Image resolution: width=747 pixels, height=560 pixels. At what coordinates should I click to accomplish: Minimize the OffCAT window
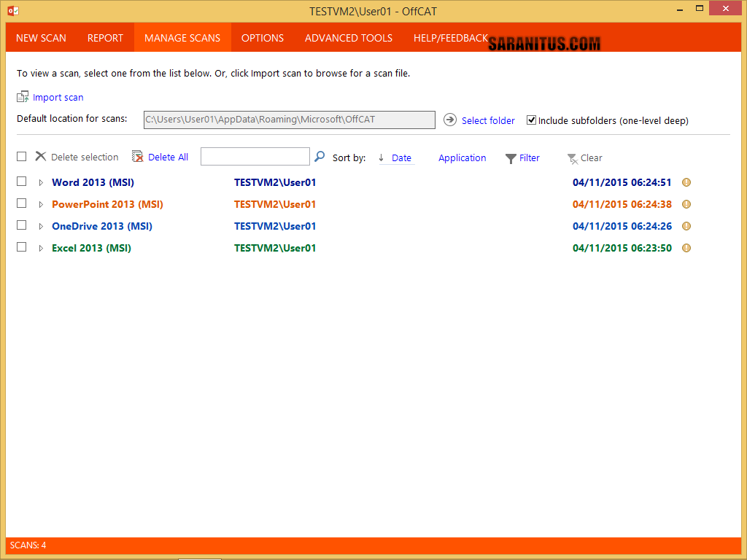(680, 9)
